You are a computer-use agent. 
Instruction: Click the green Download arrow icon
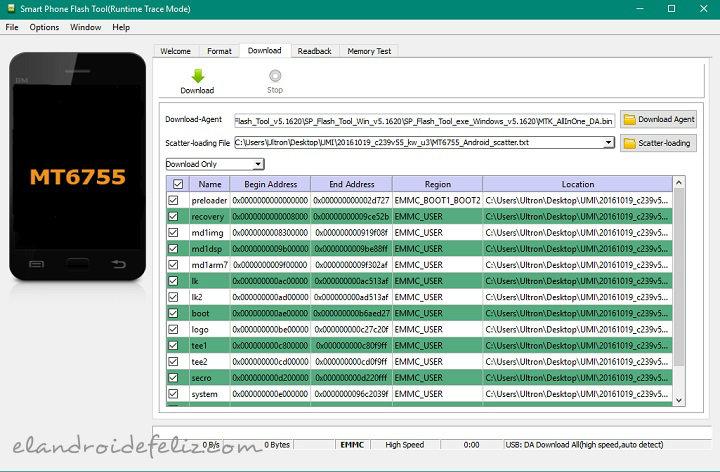(198, 75)
